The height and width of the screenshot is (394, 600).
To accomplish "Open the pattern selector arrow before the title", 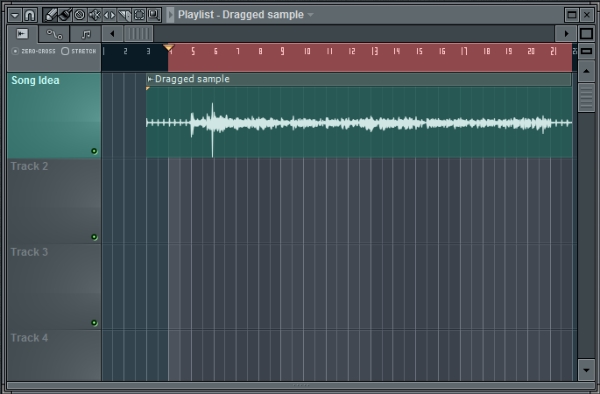I will 170,15.
